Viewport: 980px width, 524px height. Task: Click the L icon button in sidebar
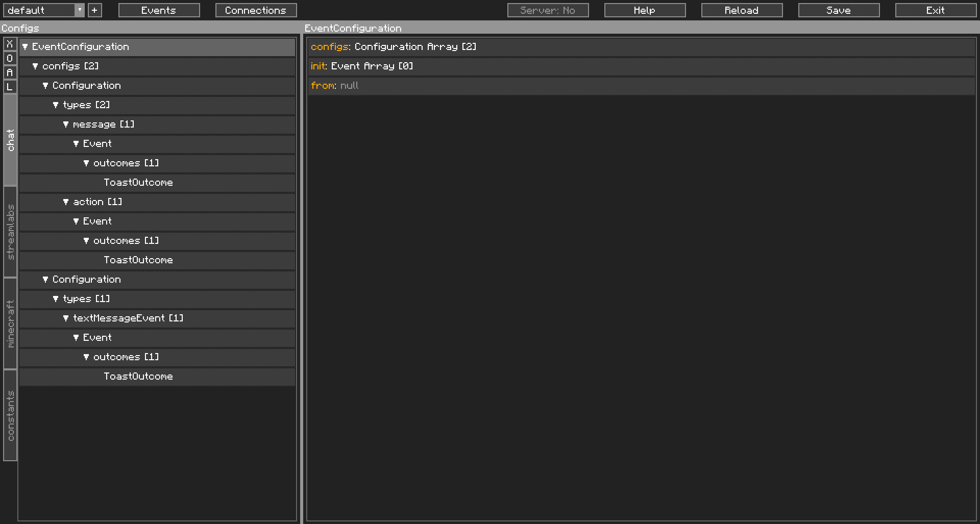pos(10,87)
